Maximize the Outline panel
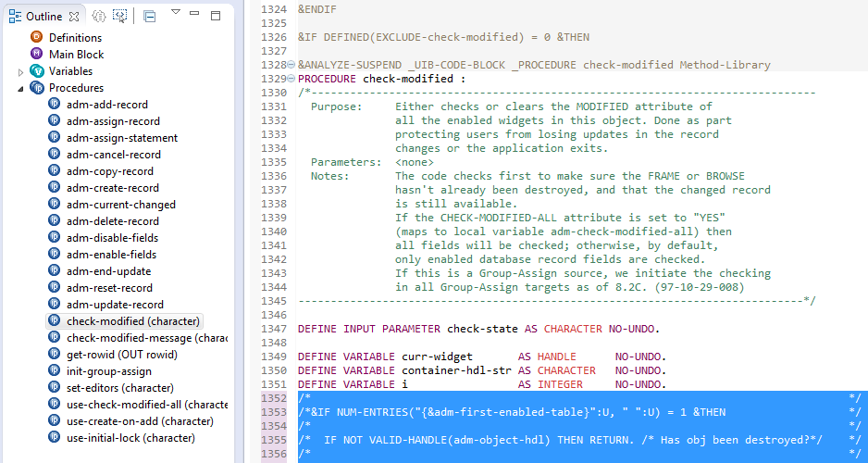868x463 pixels. pos(216,16)
